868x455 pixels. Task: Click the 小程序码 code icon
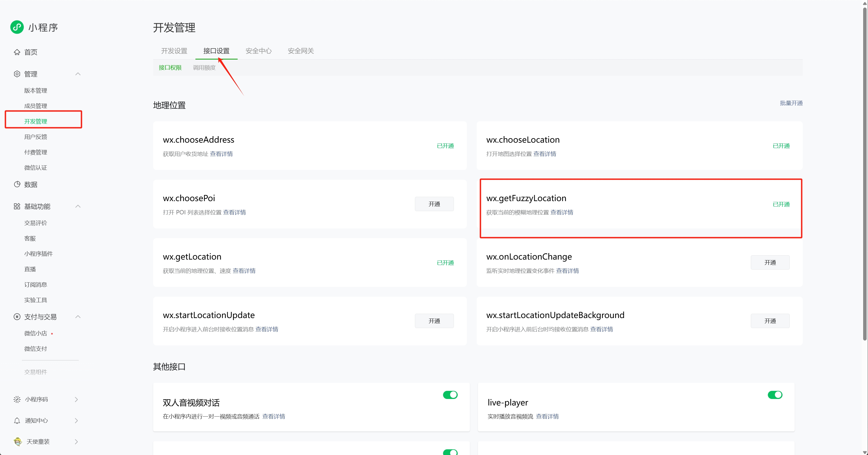17,400
